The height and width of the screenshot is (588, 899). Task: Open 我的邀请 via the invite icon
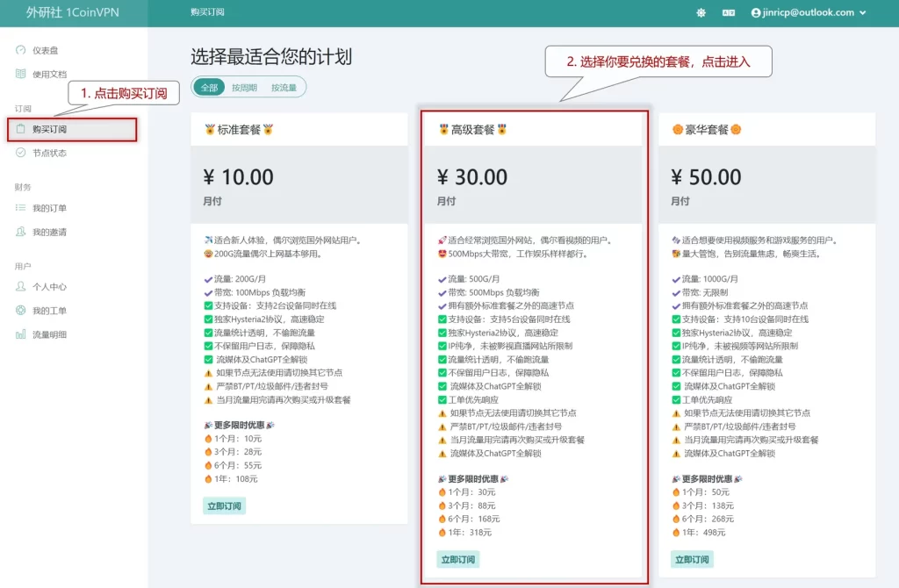pyautogui.click(x=19, y=230)
